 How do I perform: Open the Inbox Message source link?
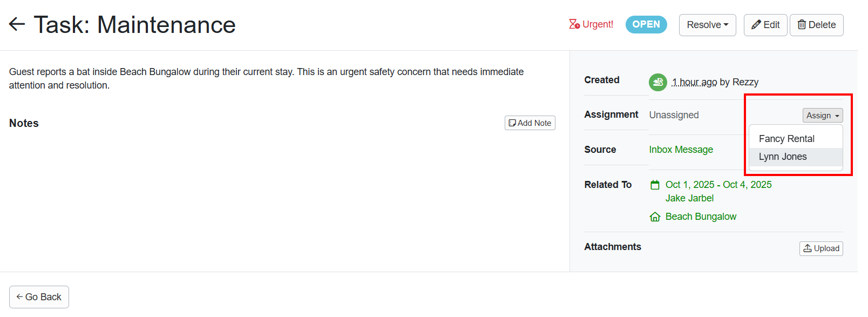coord(681,150)
